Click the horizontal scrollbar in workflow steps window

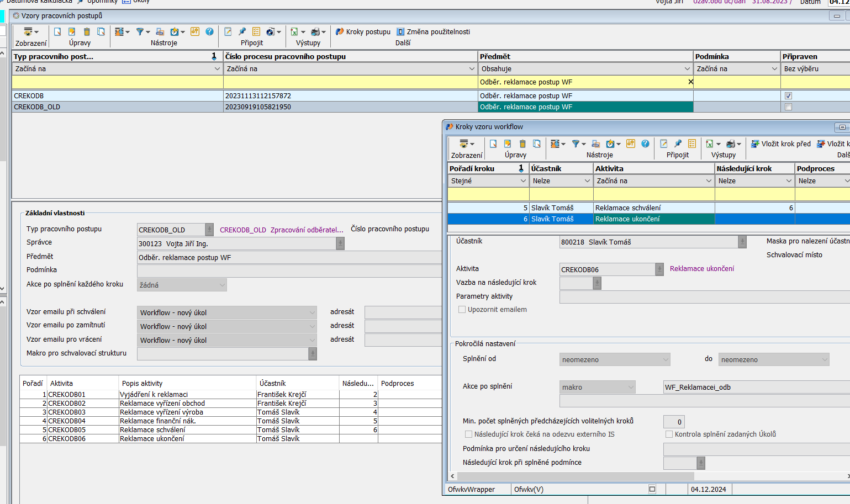(x=574, y=476)
